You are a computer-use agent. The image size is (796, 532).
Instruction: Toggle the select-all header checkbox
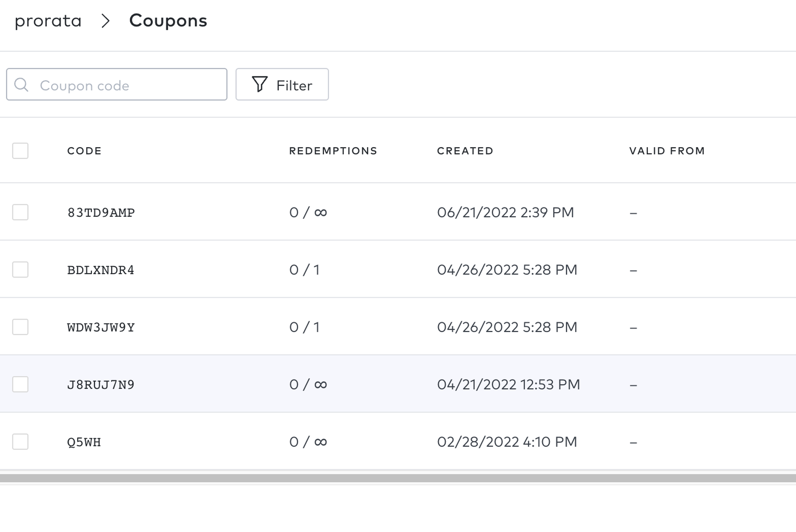pos(20,151)
